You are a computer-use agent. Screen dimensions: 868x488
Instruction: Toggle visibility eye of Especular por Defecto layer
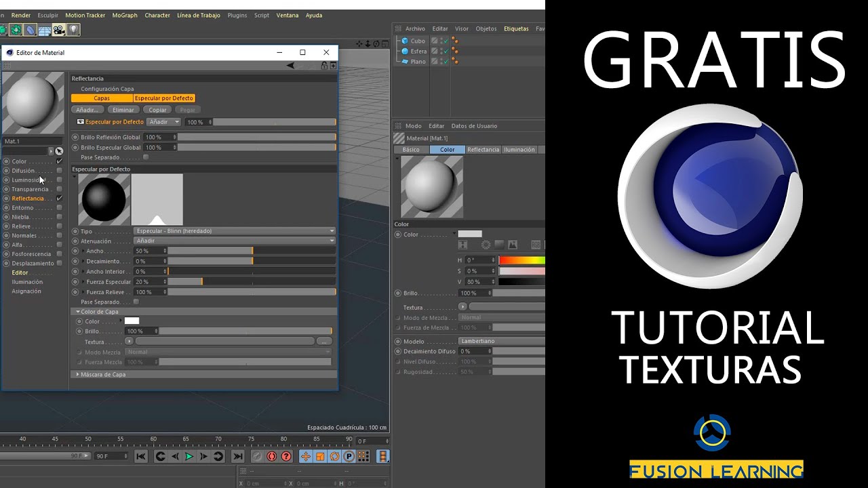coord(81,122)
